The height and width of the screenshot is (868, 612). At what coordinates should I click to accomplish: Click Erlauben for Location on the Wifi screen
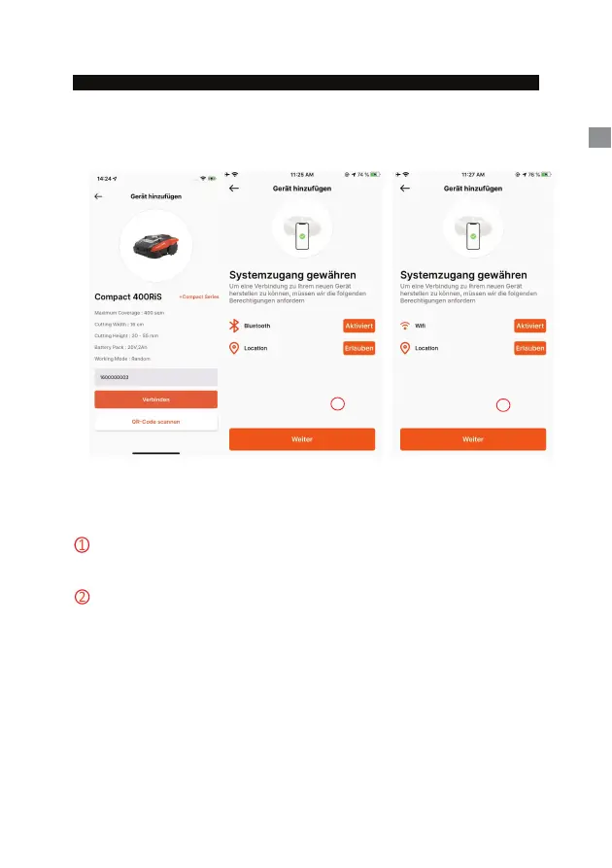tap(530, 348)
